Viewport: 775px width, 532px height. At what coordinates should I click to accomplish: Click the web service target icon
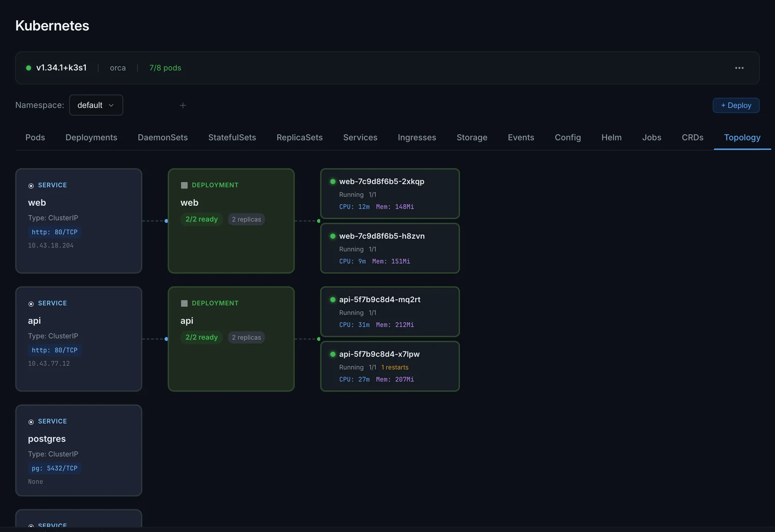coord(31,186)
